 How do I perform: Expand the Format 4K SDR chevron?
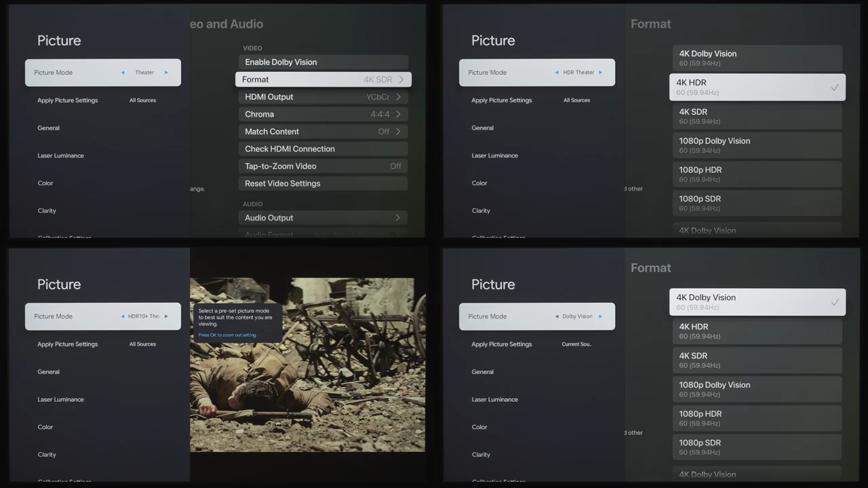coord(401,79)
